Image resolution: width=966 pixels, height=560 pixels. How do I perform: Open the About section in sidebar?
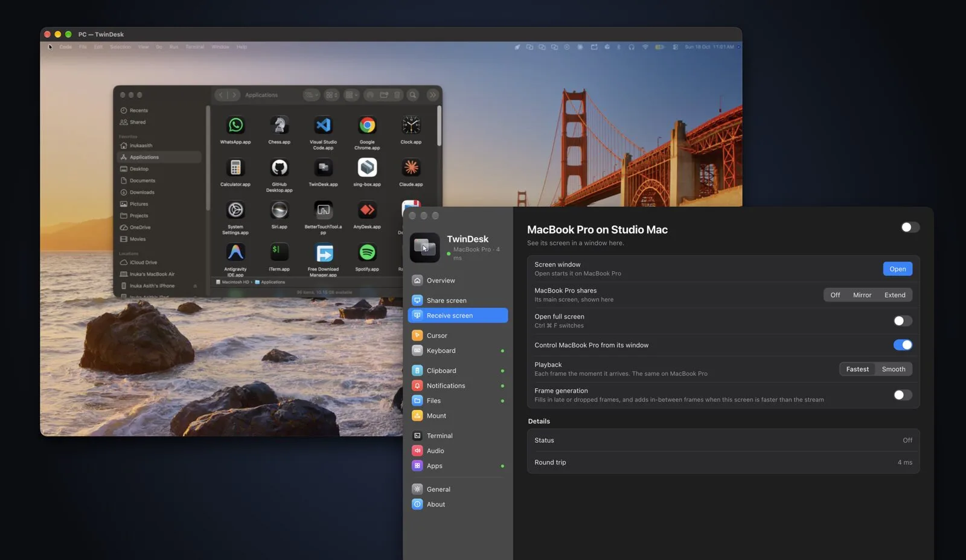coord(458,504)
